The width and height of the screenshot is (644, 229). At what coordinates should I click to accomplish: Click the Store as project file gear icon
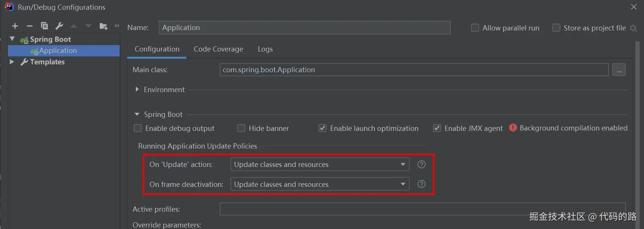coord(633,28)
